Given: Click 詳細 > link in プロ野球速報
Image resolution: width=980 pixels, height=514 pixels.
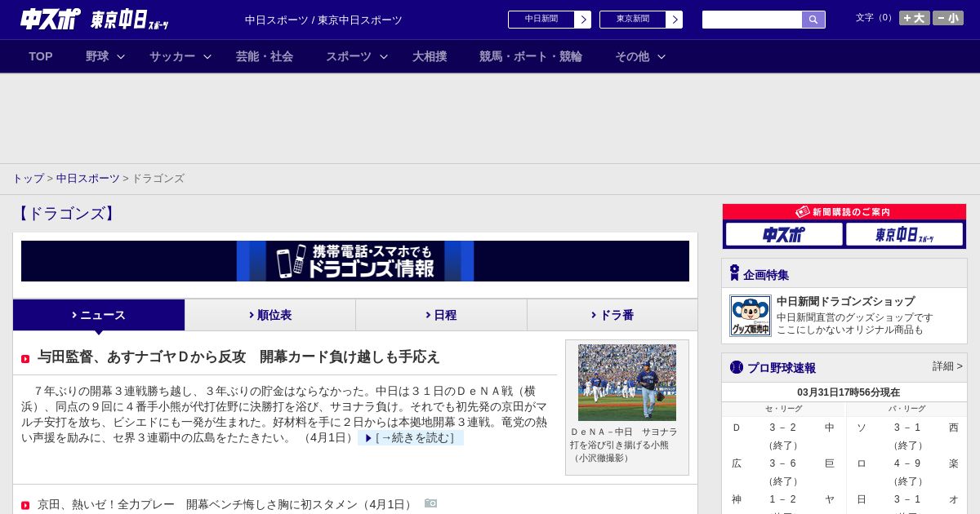Looking at the screenshot, I should (947, 366).
